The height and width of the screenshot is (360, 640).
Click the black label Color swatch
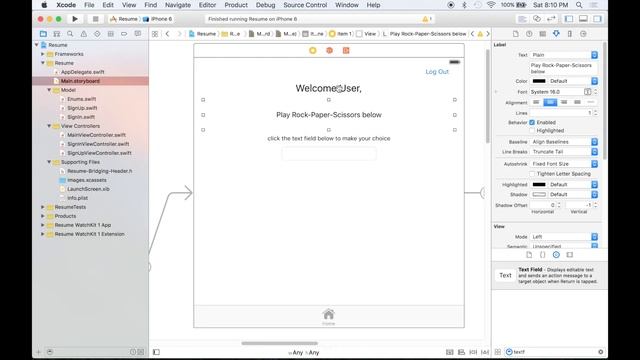539,81
